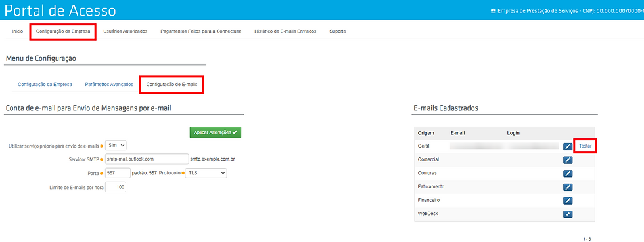
Task: Click the padrão: 587 hint text
Action: [x=145, y=173]
